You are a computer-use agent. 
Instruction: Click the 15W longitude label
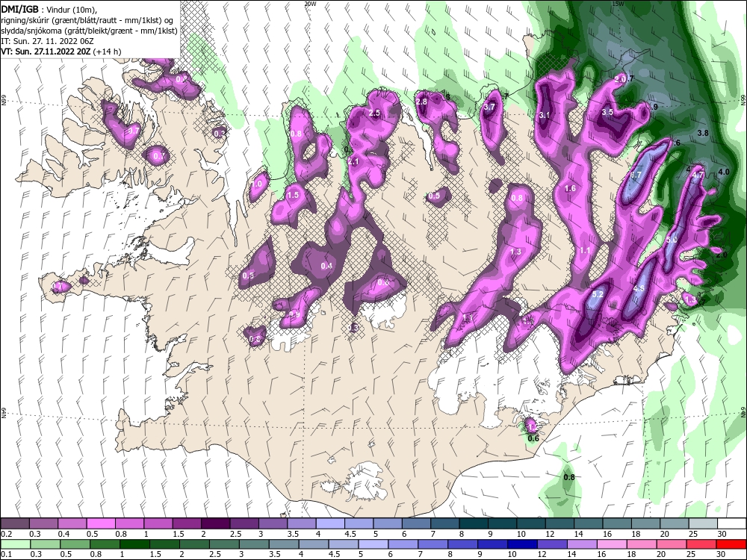pos(618,3)
